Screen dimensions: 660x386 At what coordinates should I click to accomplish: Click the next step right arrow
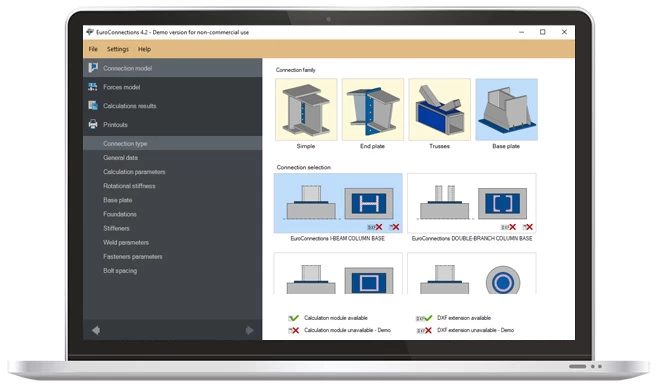pos(250,330)
